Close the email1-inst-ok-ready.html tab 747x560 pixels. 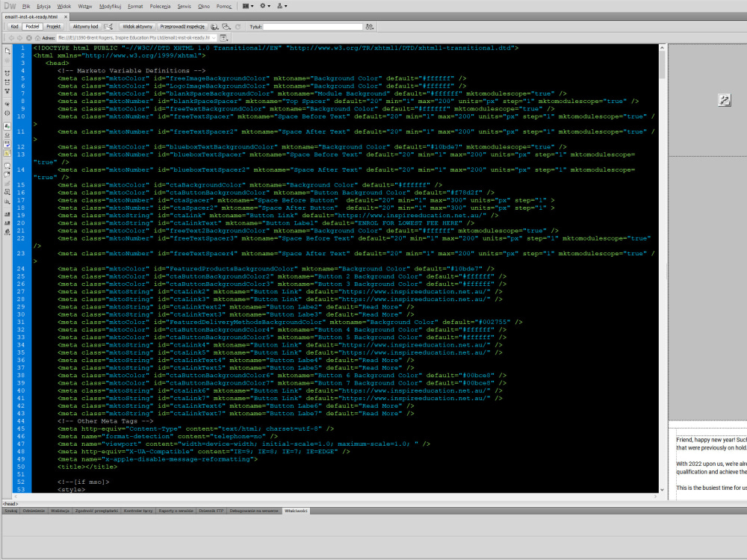[66, 16]
